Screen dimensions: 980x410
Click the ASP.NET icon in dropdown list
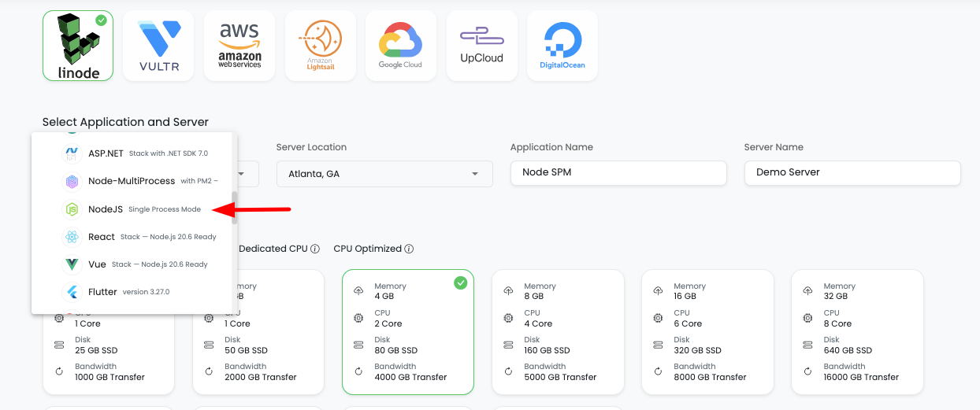(x=72, y=153)
